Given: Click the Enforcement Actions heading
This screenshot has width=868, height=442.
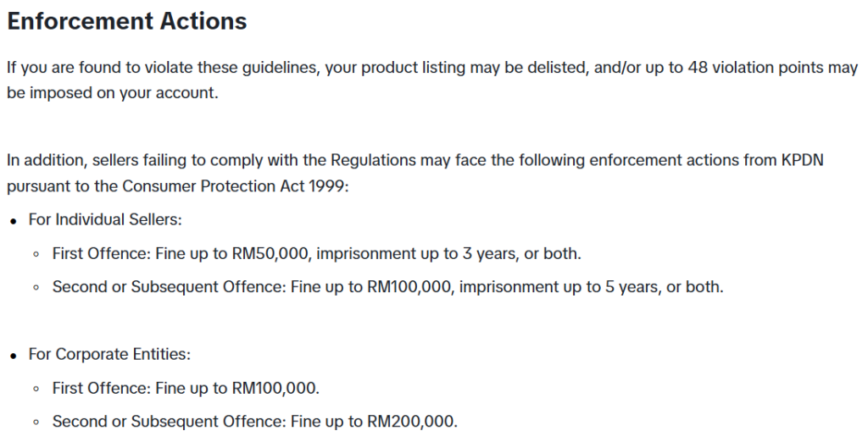Looking at the screenshot, I should (127, 21).
